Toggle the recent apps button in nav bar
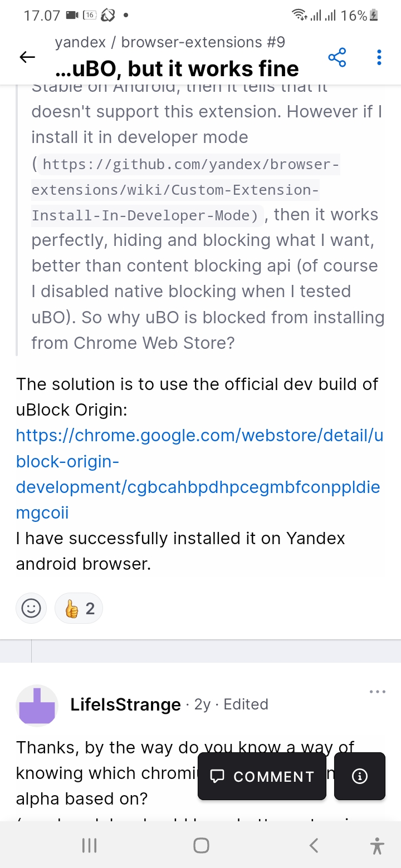Image resolution: width=401 pixels, height=868 pixels. tap(89, 845)
